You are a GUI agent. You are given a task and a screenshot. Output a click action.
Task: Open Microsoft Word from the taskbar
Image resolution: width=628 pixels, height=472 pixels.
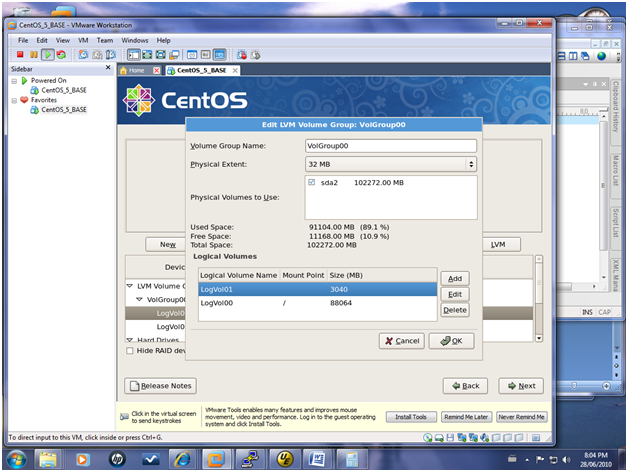(318, 459)
